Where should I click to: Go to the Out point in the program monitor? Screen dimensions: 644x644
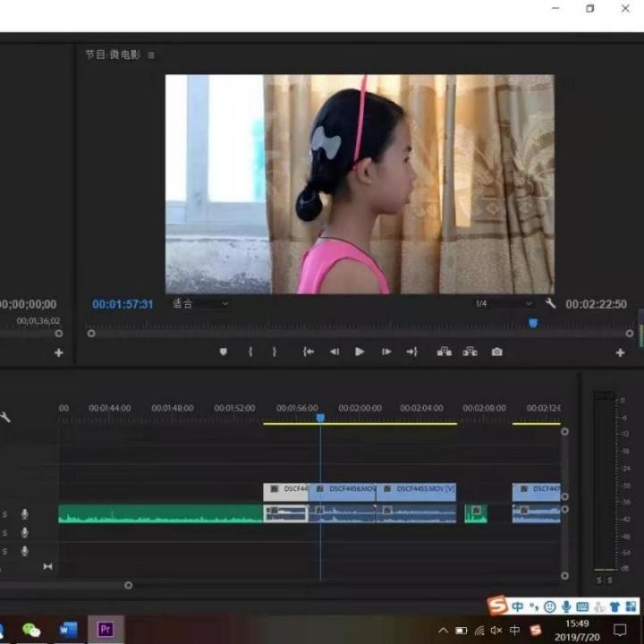(x=412, y=352)
